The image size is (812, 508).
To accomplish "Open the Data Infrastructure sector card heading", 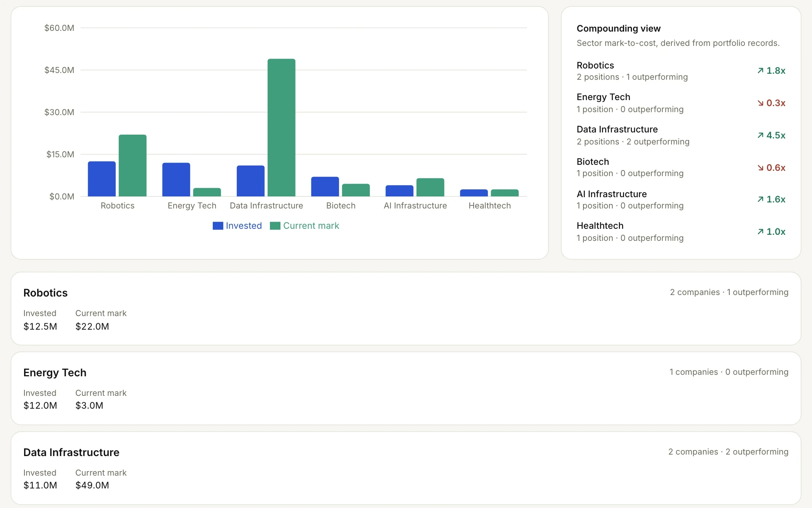I will click(71, 452).
